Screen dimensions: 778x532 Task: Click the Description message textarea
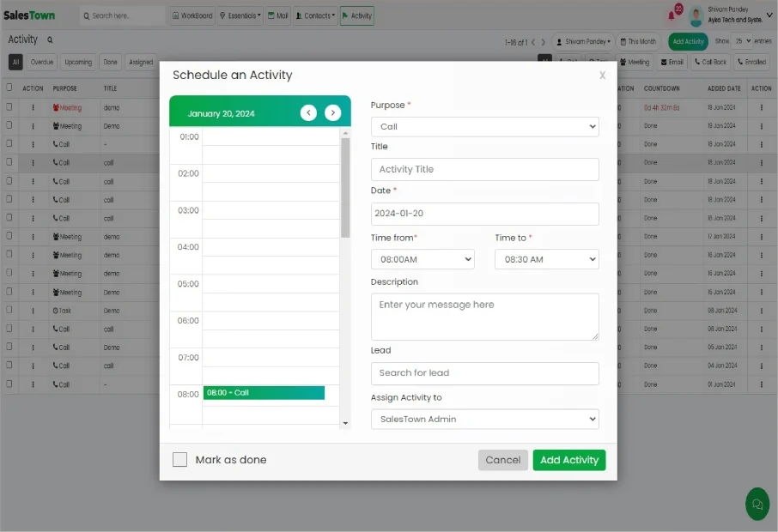[485, 317]
